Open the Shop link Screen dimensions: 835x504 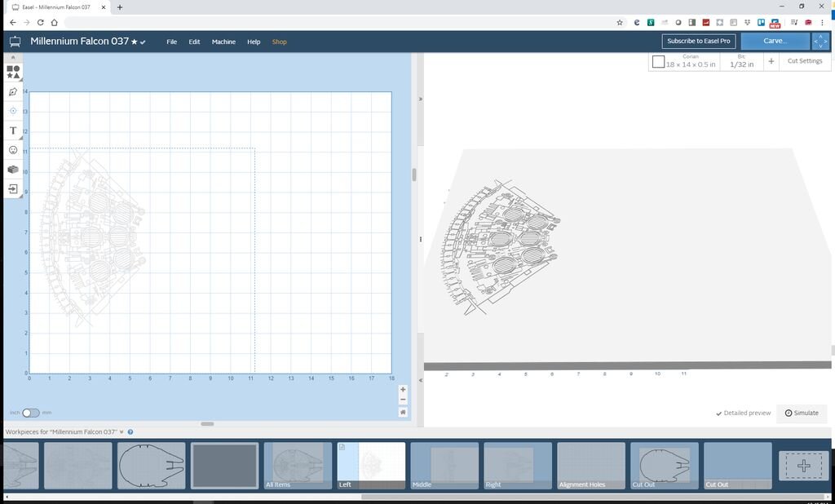click(x=280, y=42)
